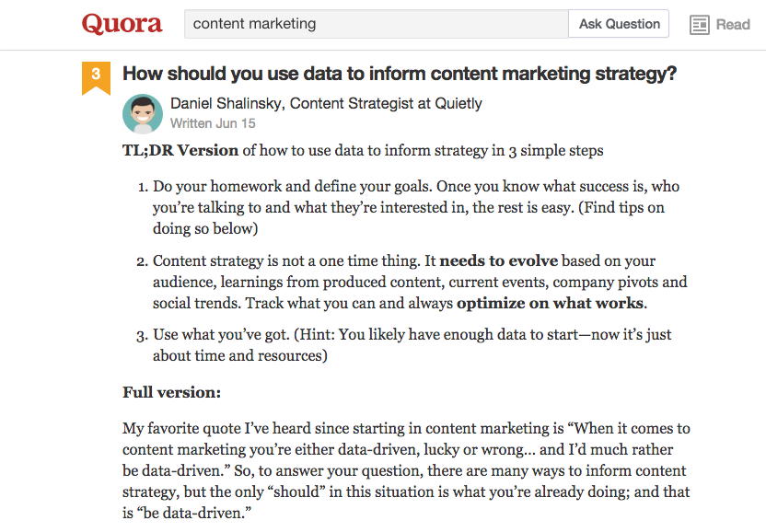Click "Content strategy is not a one time thing"

292,260
